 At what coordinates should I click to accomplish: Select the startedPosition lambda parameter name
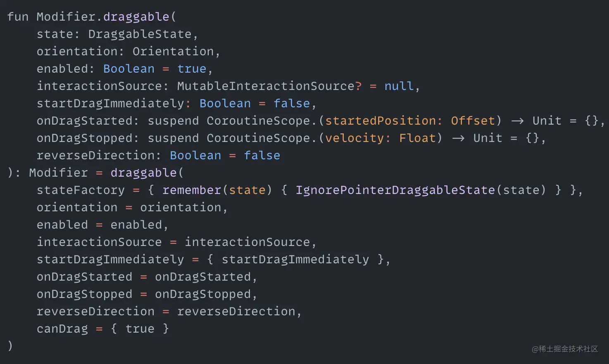click(x=381, y=121)
